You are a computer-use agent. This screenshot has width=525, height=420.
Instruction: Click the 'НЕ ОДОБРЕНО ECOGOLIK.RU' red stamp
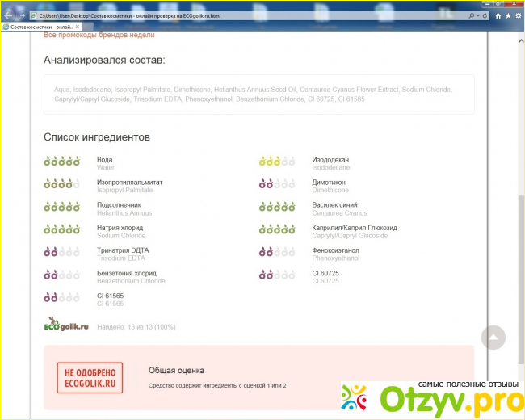click(x=90, y=377)
